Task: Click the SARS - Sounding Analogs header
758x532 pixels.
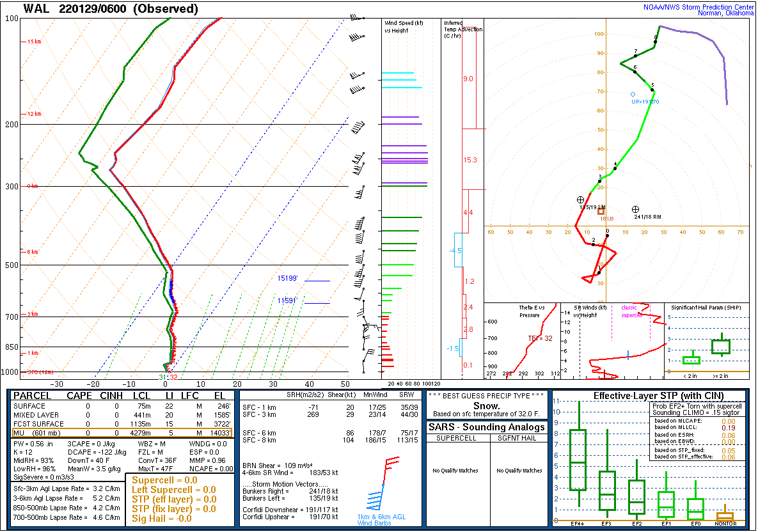Action: coord(489,427)
